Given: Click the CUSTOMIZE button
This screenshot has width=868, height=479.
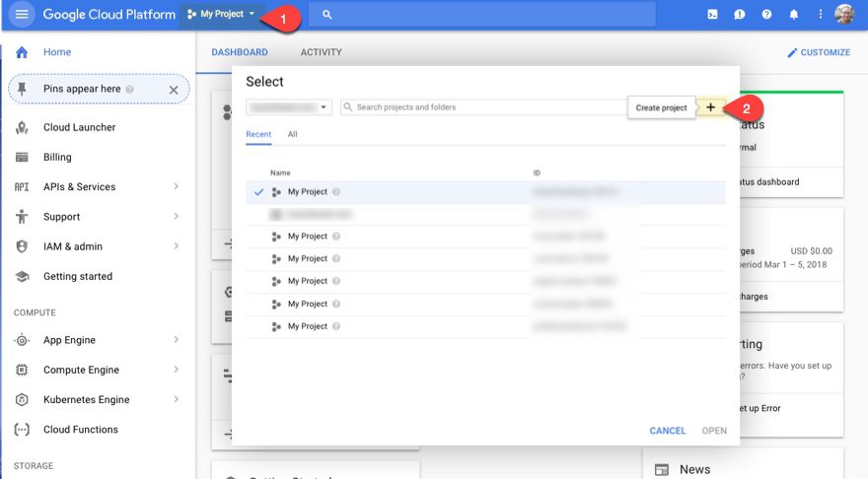Looking at the screenshot, I should click(x=819, y=52).
